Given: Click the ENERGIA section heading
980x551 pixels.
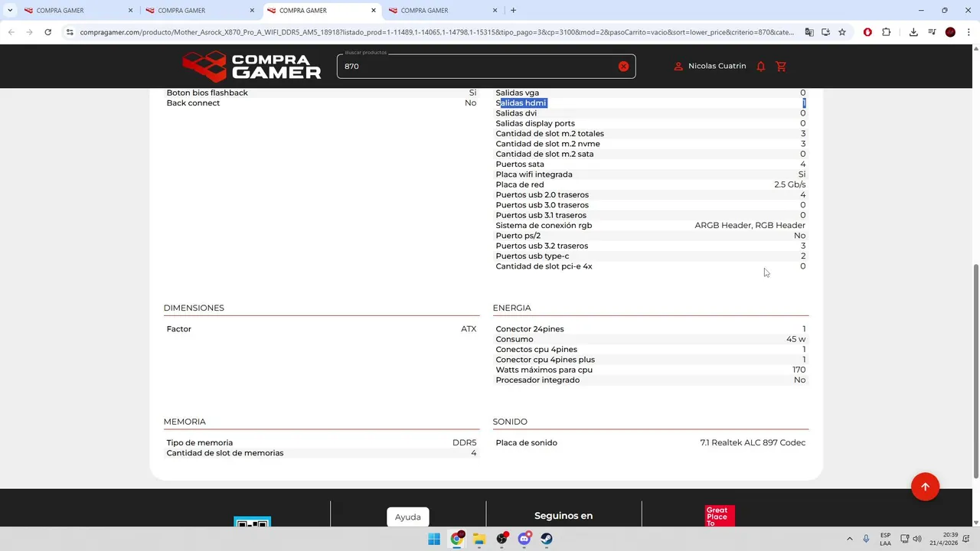Looking at the screenshot, I should click(512, 308).
